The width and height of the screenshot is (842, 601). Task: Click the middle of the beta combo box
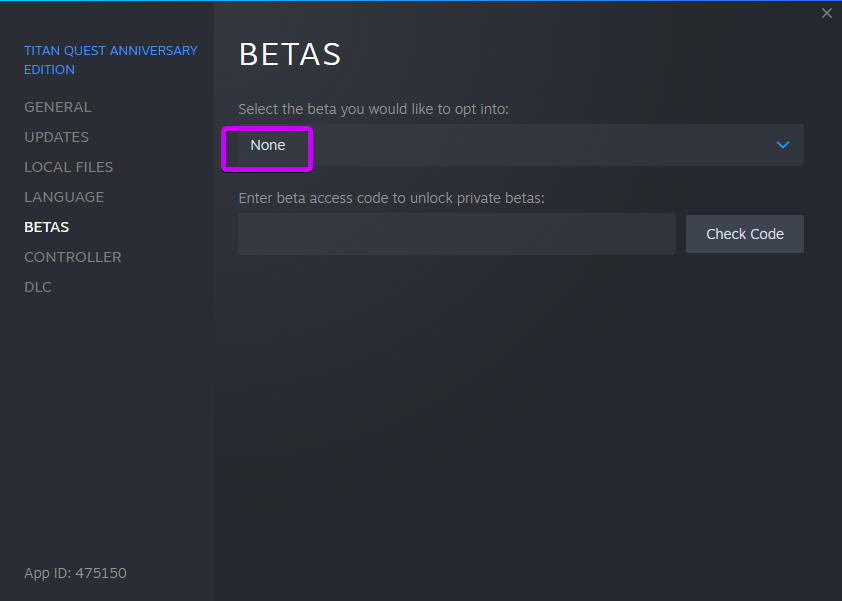[520, 145]
